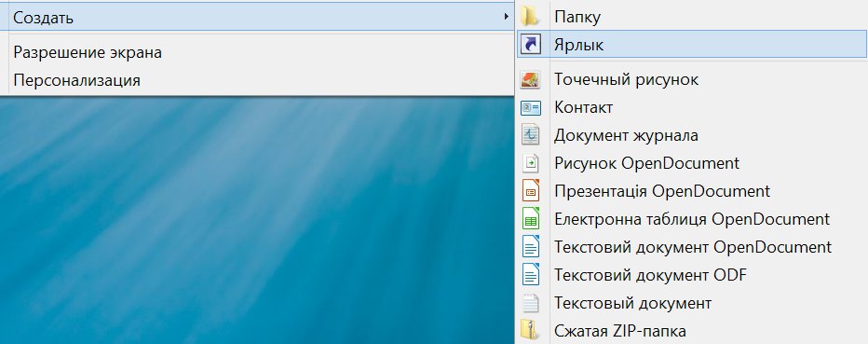The width and height of the screenshot is (868, 344).
Task: Select Точечный рисунок in the submenu
Action: [x=692, y=80]
